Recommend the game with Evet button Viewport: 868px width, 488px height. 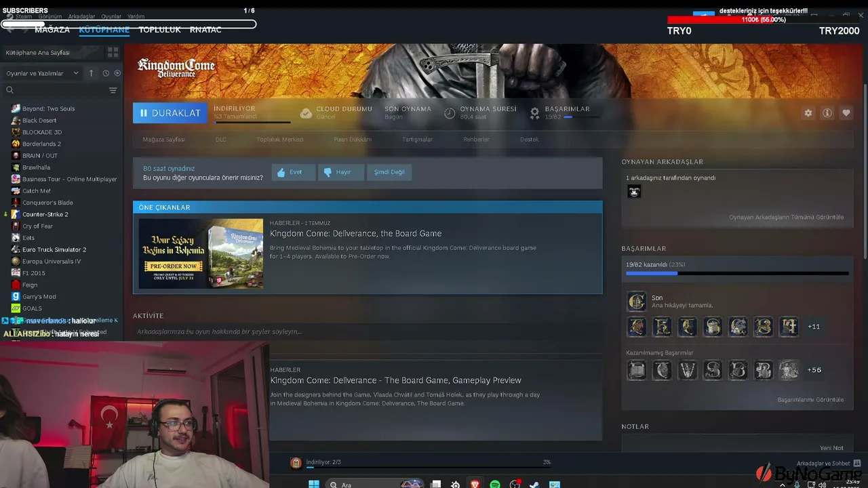click(294, 172)
